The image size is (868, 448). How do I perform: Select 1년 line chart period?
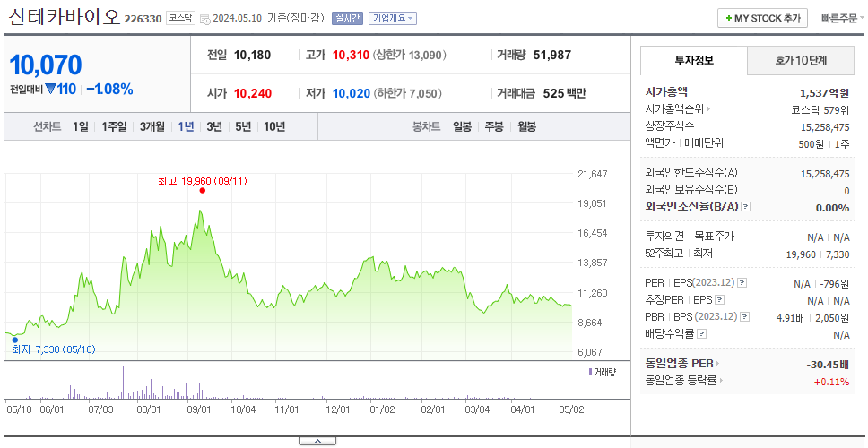click(x=186, y=126)
